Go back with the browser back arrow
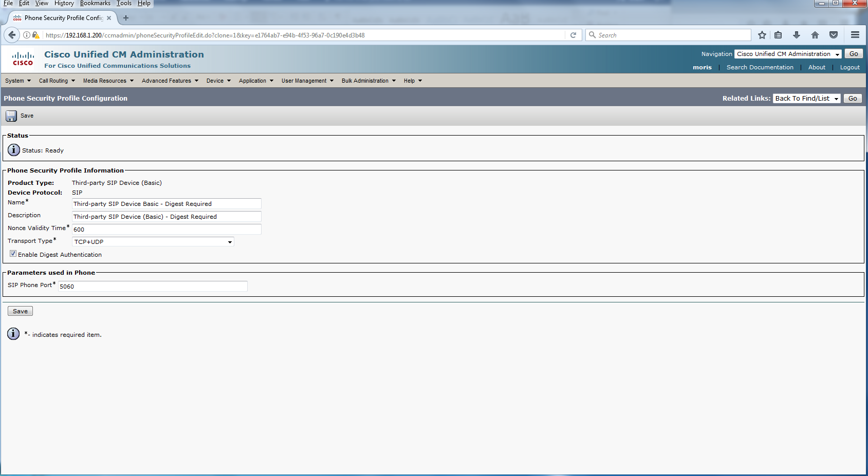 (x=12, y=35)
